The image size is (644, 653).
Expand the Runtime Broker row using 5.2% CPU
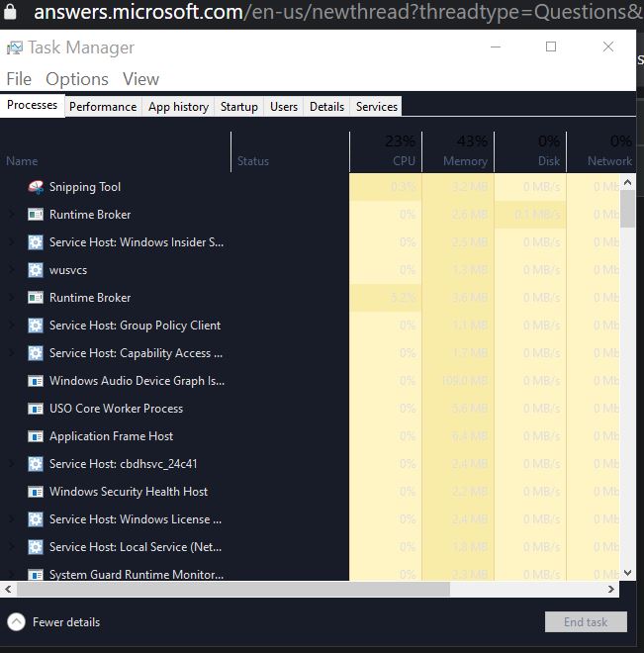(x=12, y=298)
